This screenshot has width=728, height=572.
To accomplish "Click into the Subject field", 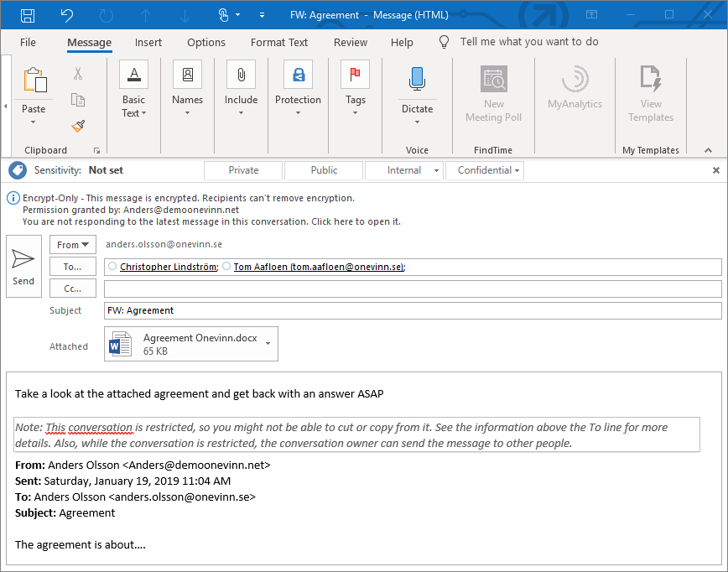I will point(413,310).
